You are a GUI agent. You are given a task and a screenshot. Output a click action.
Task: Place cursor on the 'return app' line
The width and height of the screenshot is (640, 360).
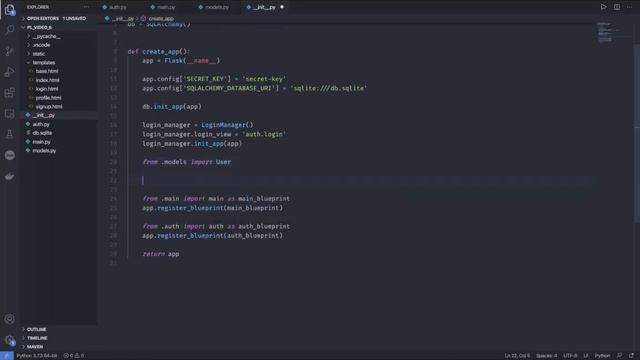[x=161, y=254]
